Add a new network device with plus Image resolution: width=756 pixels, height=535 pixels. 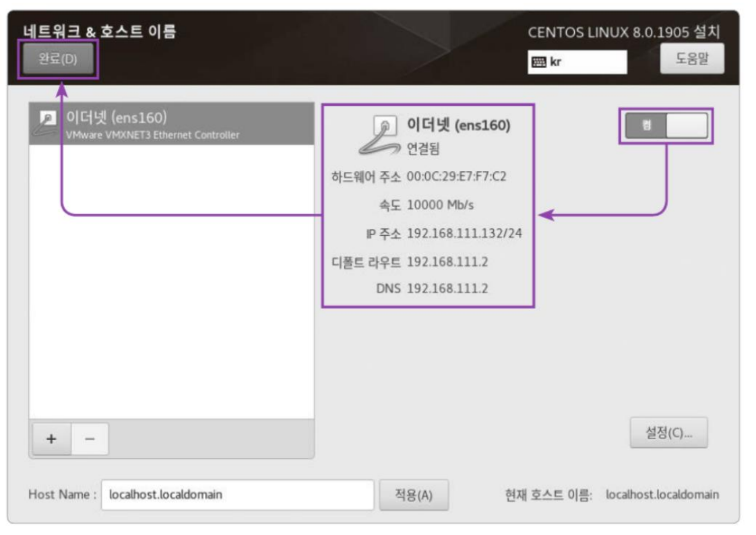point(52,439)
